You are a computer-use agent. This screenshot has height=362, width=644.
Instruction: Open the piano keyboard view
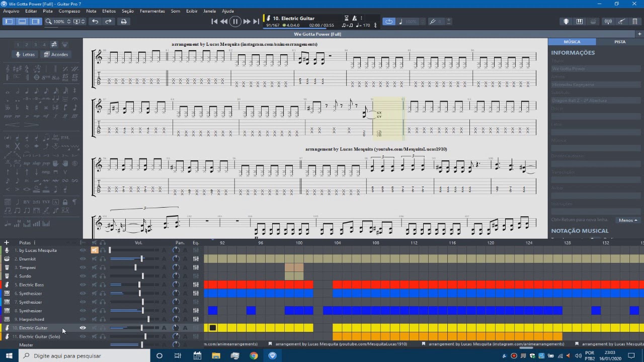click(580, 22)
